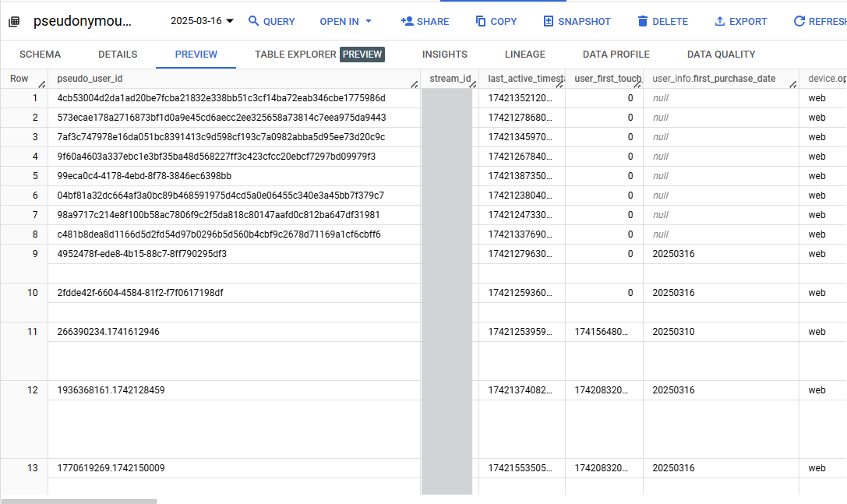Select cell 266390234.1741612946
Screen dimensions: 847x504
[235, 332]
